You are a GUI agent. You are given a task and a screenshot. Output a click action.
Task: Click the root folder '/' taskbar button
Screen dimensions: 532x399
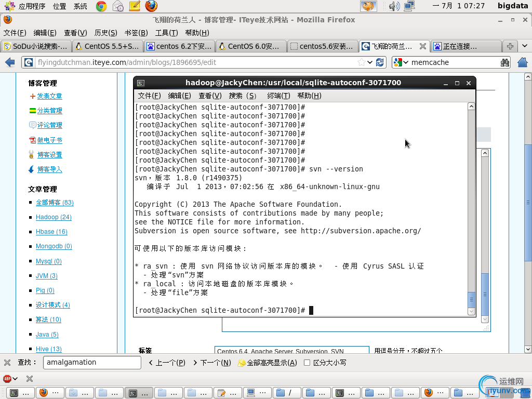tap(287, 393)
